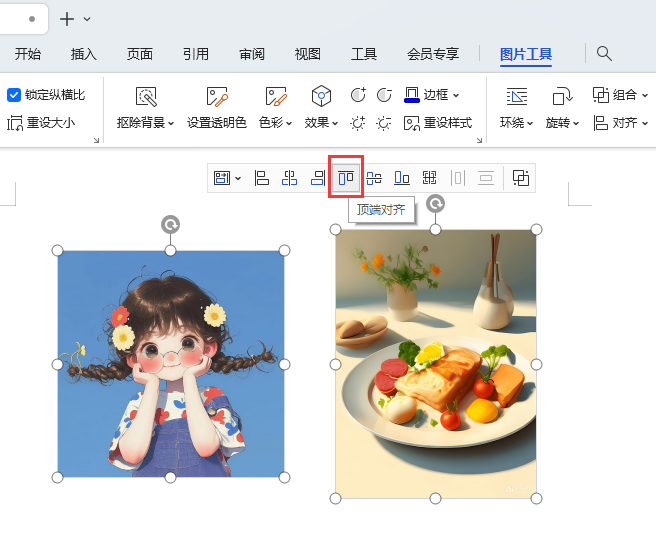This screenshot has height=560, width=656.
Task: Click the decrease brightness sun icon
Action: pyautogui.click(x=384, y=123)
